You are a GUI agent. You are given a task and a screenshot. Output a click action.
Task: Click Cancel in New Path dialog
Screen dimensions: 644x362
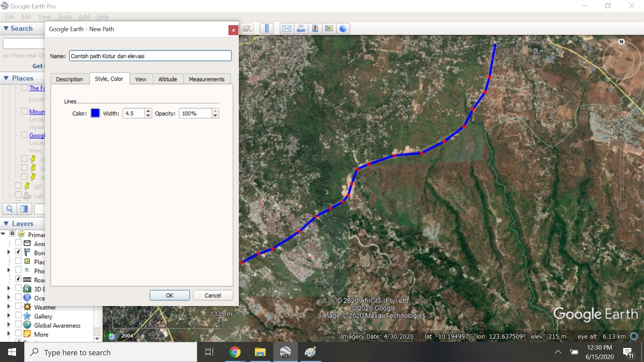pos(213,295)
